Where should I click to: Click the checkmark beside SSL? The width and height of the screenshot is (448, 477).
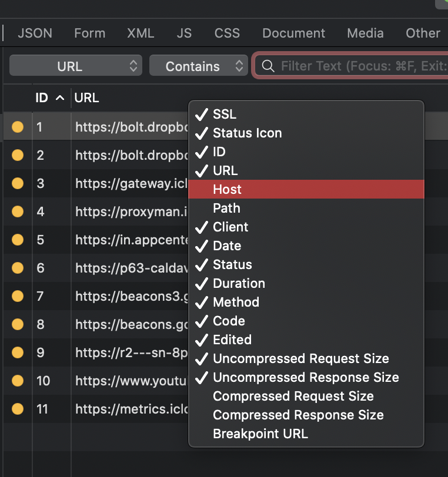click(202, 115)
